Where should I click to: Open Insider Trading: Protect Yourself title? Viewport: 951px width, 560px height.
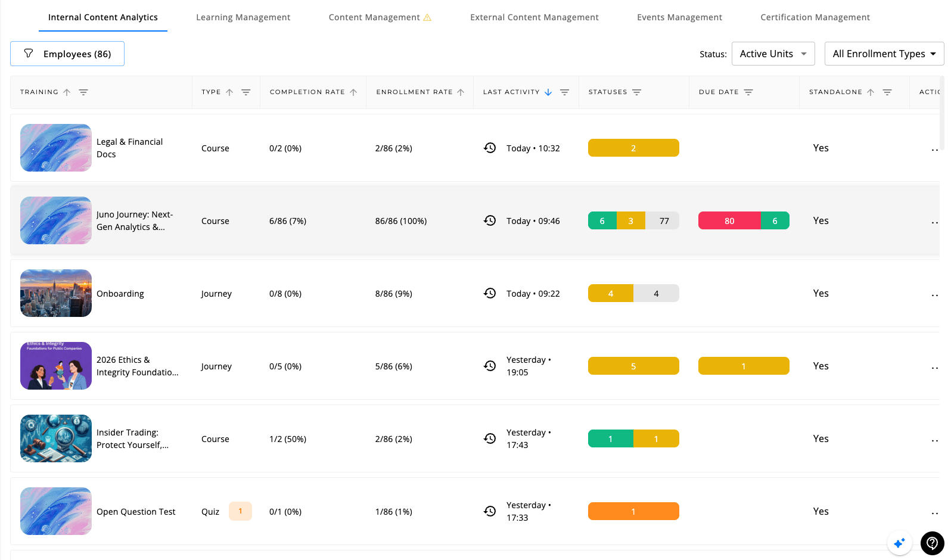(x=132, y=438)
